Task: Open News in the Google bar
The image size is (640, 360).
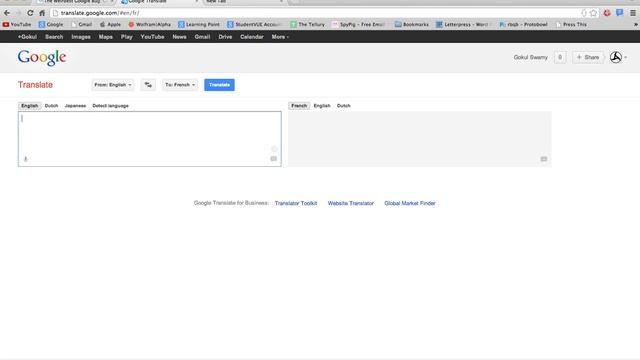Action: tap(179, 37)
